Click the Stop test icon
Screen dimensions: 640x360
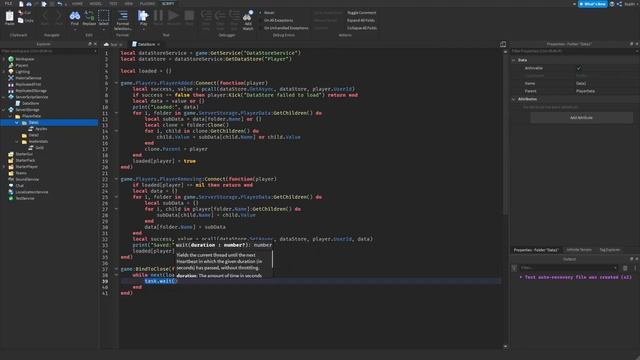[x=189, y=16]
